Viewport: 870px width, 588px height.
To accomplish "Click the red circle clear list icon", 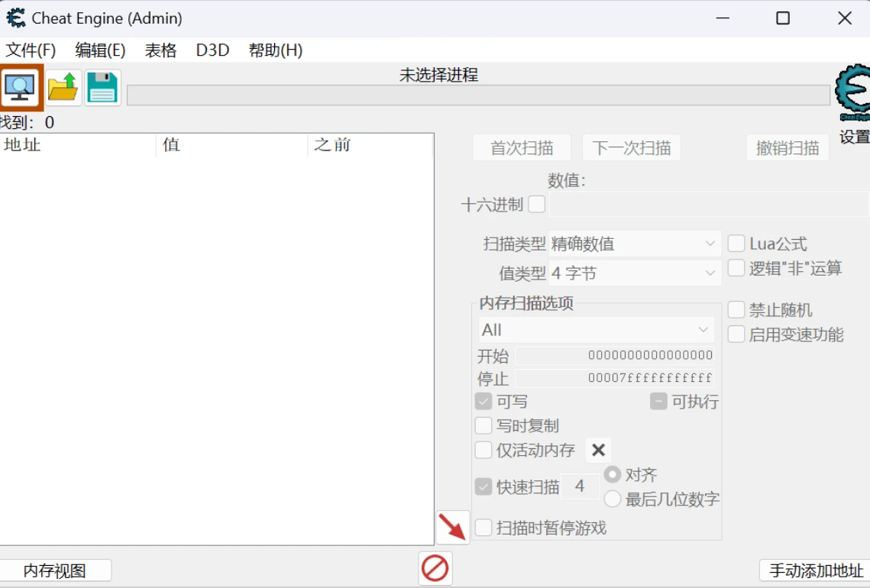I will pos(435,569).
